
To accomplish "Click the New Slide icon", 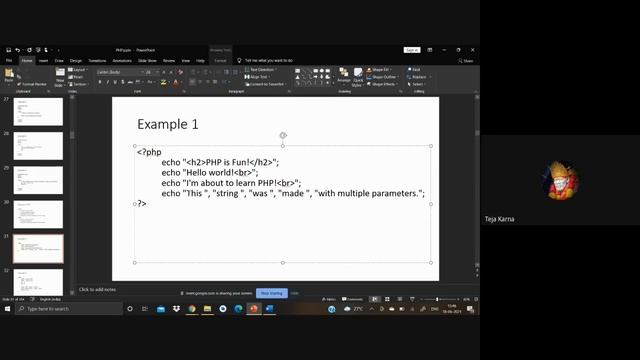I will coord(60,73).
